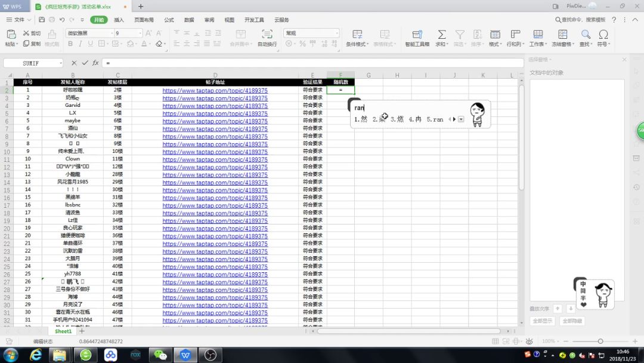Screen dimensions: 644x363
Task: Click the Freeze Panes (冻结窗格) icon
Action: click(562, 35)
